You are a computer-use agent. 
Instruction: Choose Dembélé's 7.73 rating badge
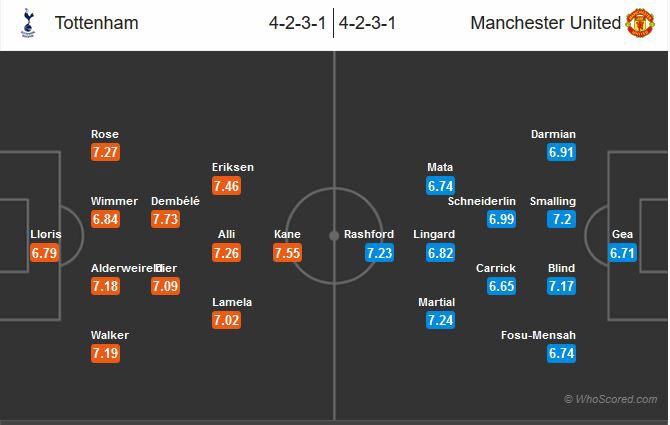click(x=165, y=219)
